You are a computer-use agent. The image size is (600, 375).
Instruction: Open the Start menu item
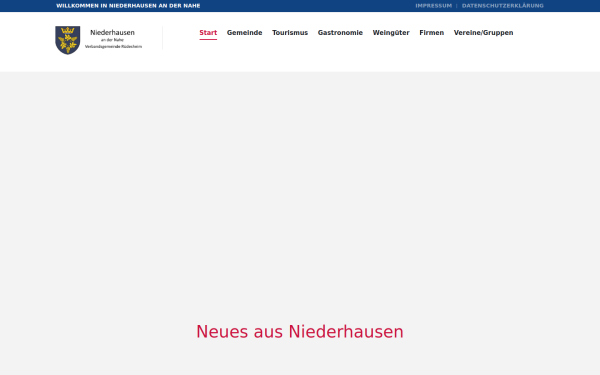pyautogui.click(x=208, y=33)
